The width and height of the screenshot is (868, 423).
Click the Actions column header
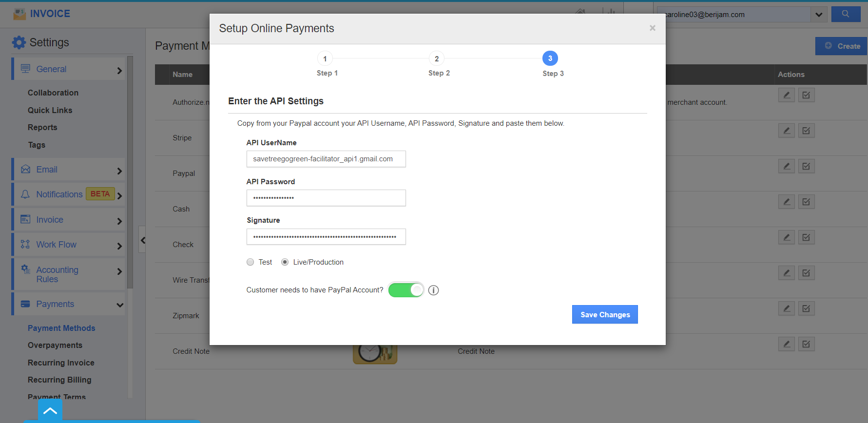click(x=791, y=75)
